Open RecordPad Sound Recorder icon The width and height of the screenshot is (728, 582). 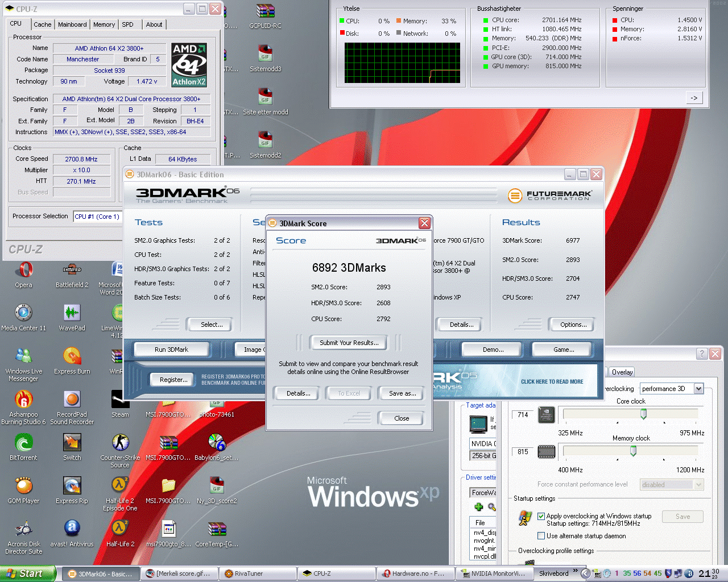pos(72,408)
